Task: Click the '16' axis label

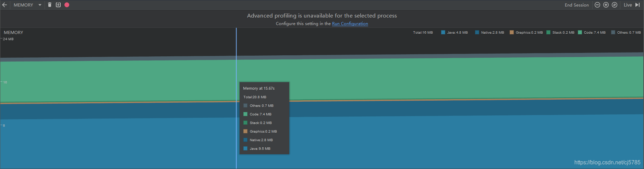Action: pyautogui.click(x=5, y=82)
